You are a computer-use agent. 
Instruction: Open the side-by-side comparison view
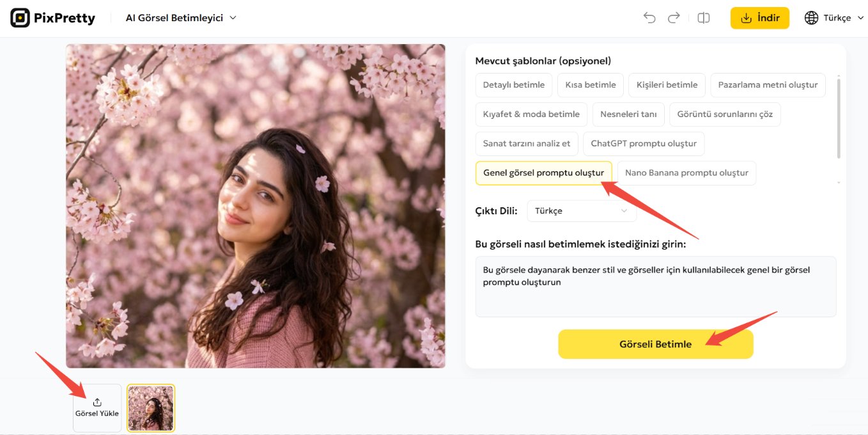pyautogui.click(x=703, y=17)
